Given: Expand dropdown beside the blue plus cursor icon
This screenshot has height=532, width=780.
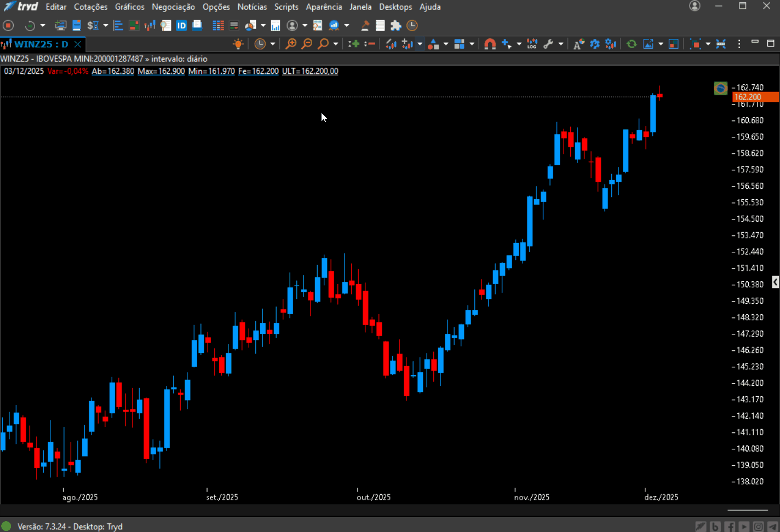Looking at the screenshot, I should tap(519, 44).
